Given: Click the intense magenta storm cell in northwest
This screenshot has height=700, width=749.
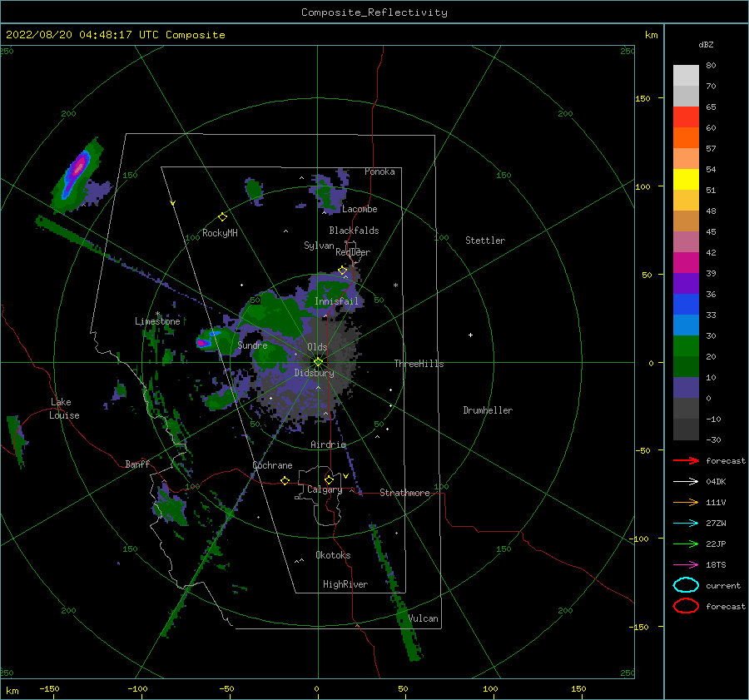Looking at the screenshot, I should [x=79, y=166].
